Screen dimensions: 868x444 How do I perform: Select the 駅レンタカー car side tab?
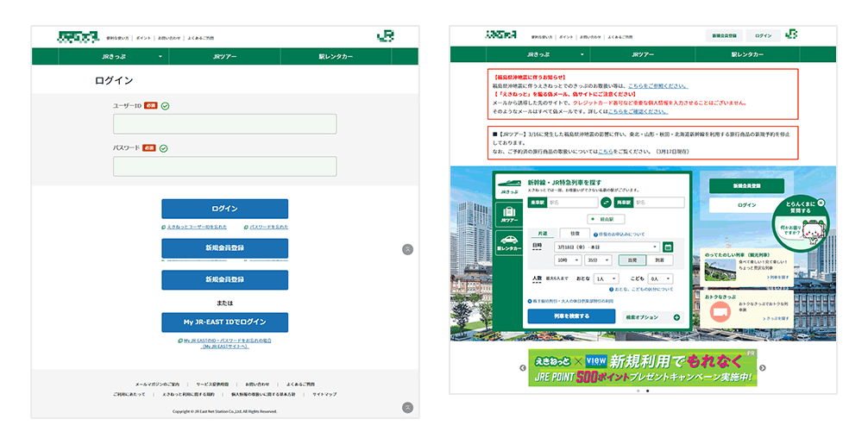(x=509, y=243)
